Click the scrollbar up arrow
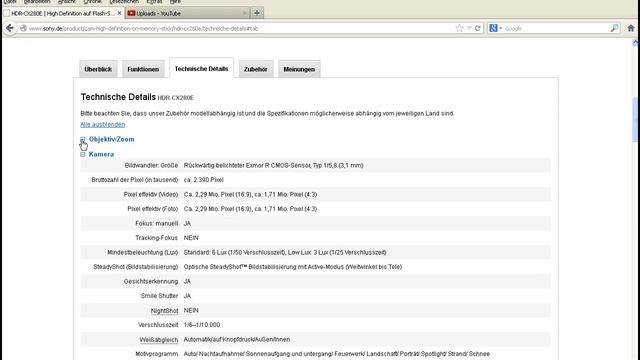 (x=635, y=42)
